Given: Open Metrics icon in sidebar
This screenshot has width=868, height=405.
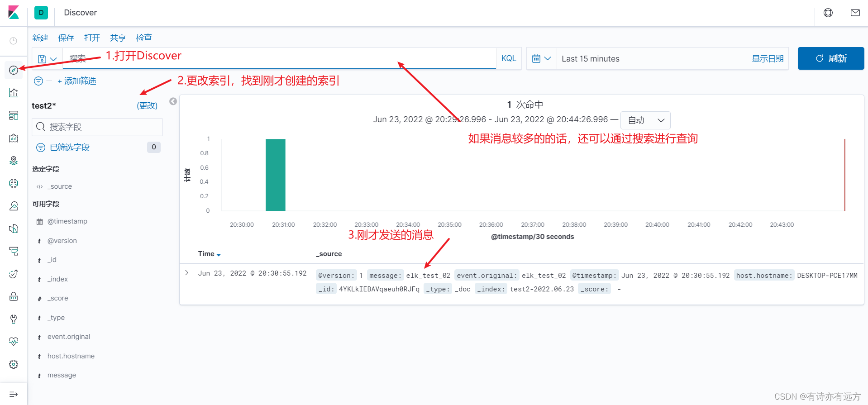Looking at the screenshot, I should (x=14, y=206).
